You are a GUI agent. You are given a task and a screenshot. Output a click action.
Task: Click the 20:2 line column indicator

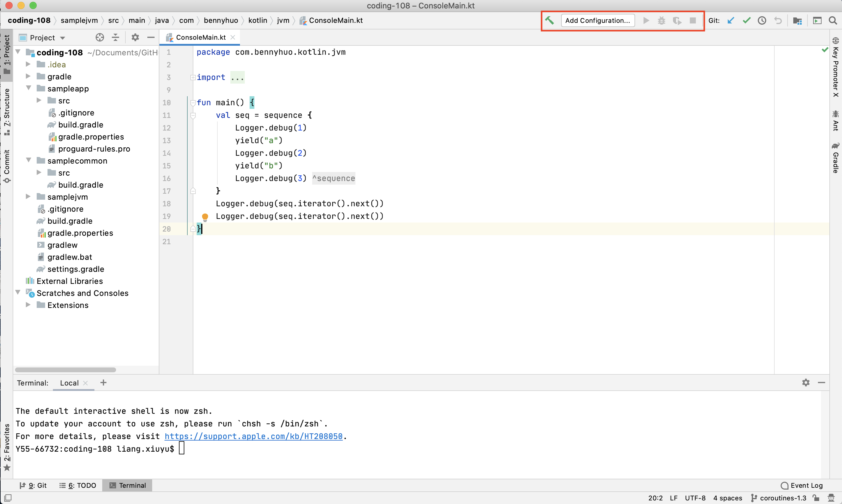coord(655,498)
